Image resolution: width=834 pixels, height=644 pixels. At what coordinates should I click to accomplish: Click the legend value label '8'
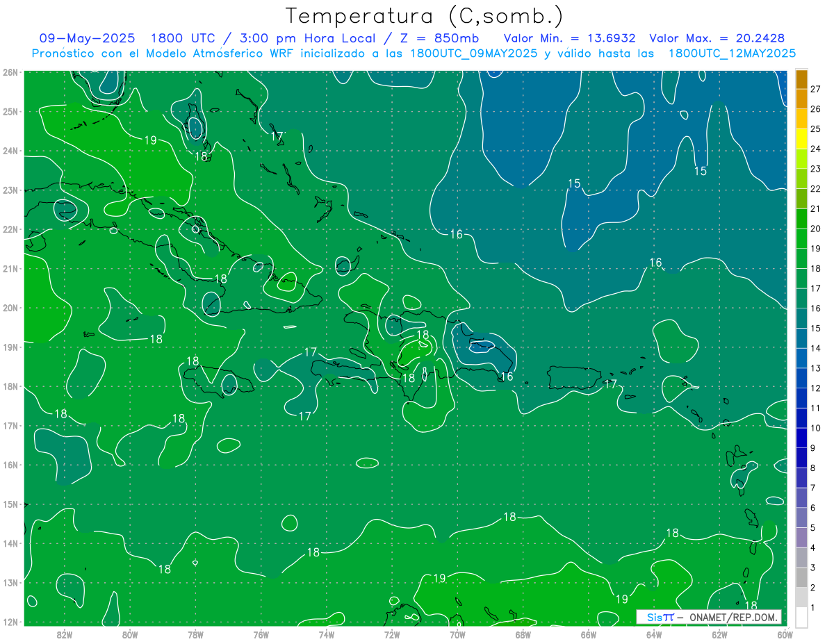813,468
